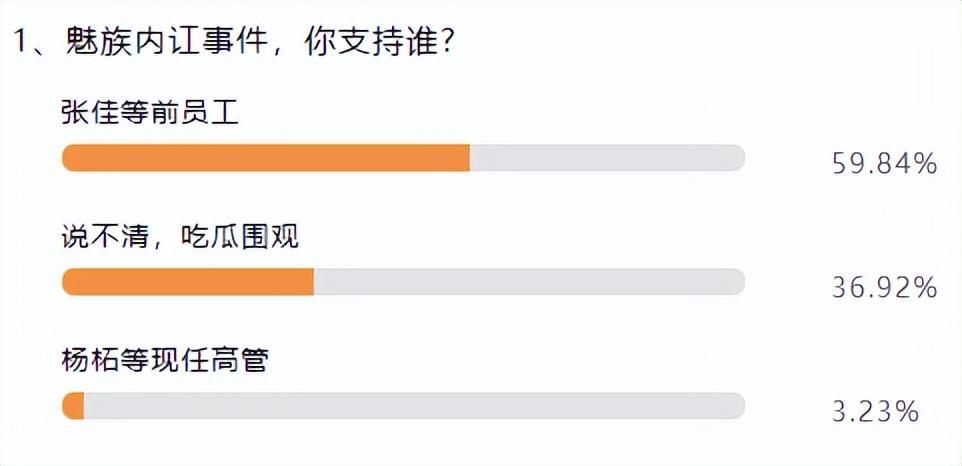Click the gray unfilled part of the 杨柘等现任高管 bar

coord(415,406)
